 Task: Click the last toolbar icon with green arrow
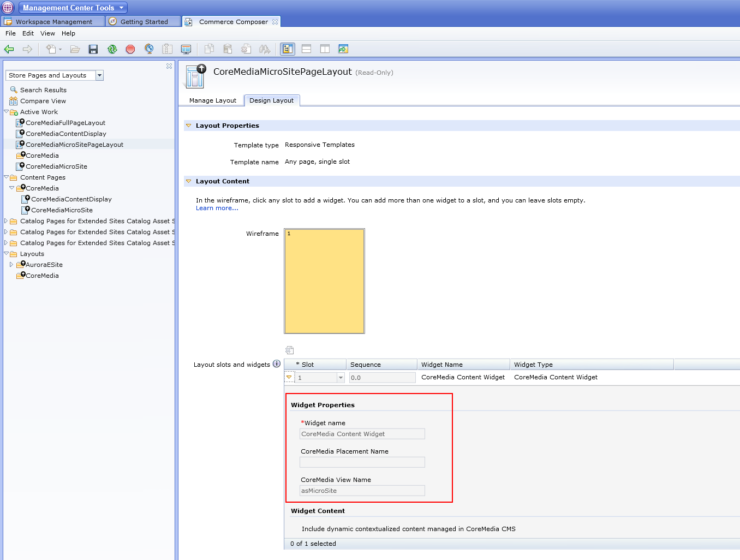pyautogui.click(x=343, y=49)
